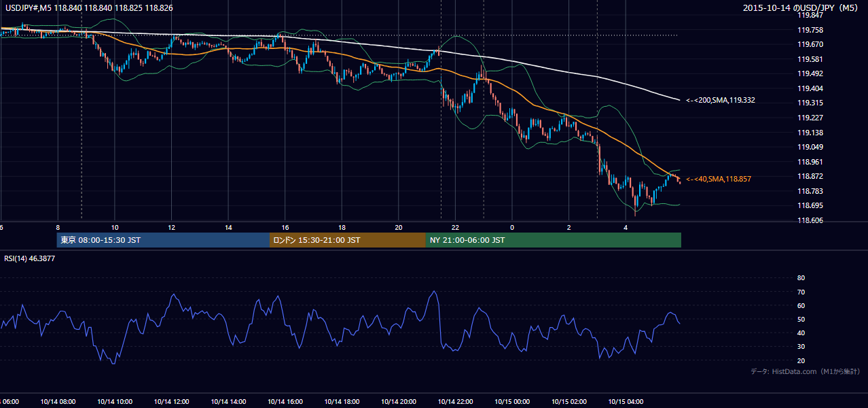Click RSI scale value 60
Screen dimensions: 868x408
point(801,305)
